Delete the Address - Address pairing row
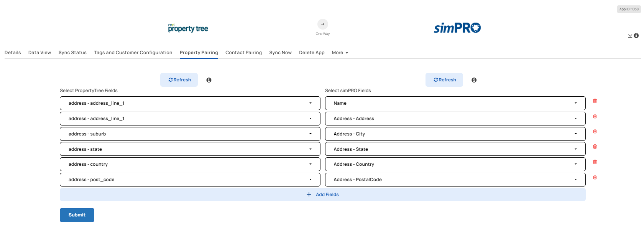 point(595,116)
